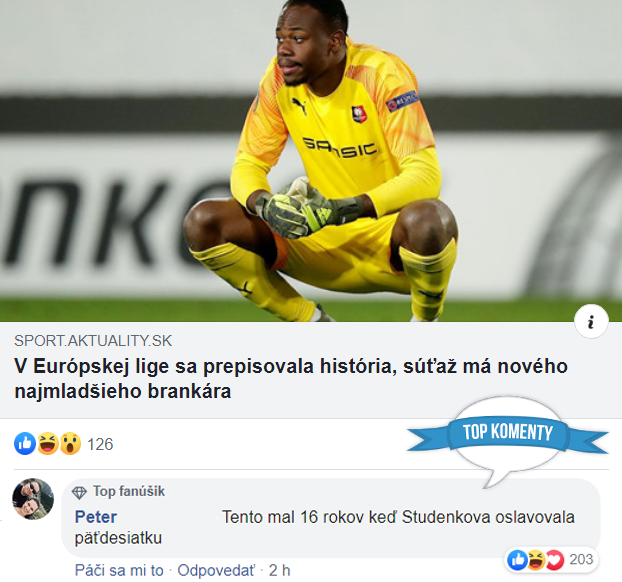Open the SPORT.AKTUALITY.SK source link

coord(93,341)
